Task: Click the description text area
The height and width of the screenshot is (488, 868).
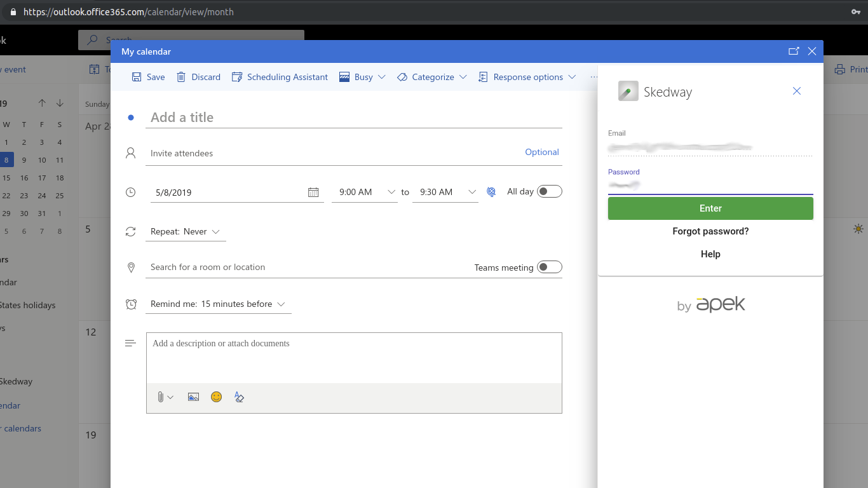Action: 354,358
